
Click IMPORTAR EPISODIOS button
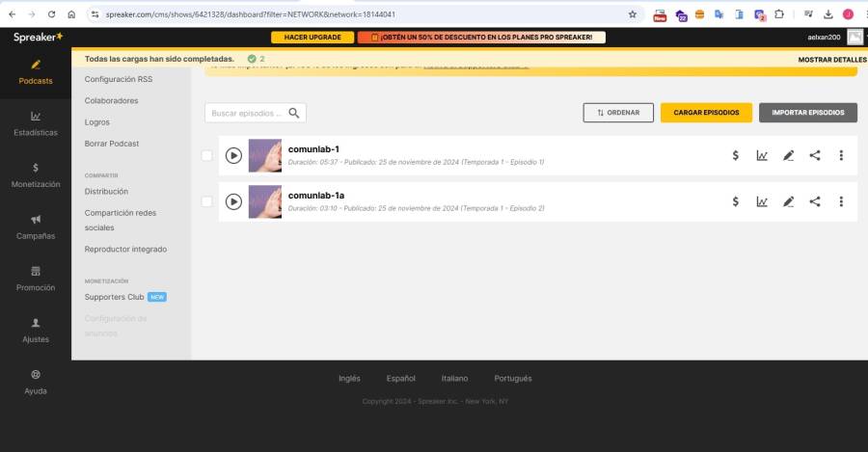point(807,113)
